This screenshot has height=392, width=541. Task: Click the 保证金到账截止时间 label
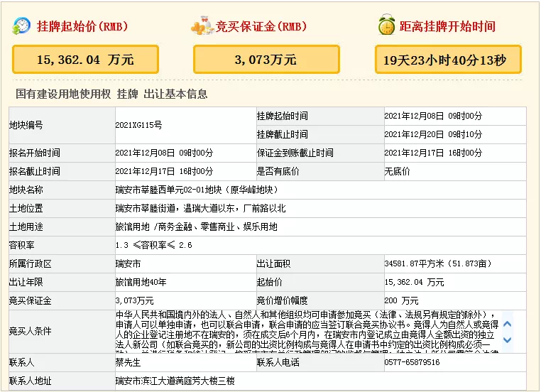pyautogui.click(x=295, y=153)
